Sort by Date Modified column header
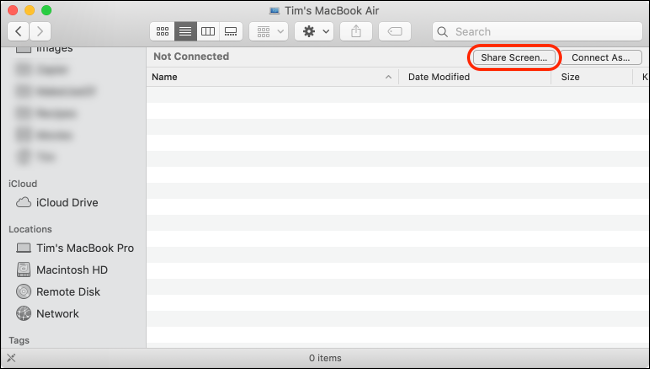Viewport: 650px width, 369px height. coord(475,77)
